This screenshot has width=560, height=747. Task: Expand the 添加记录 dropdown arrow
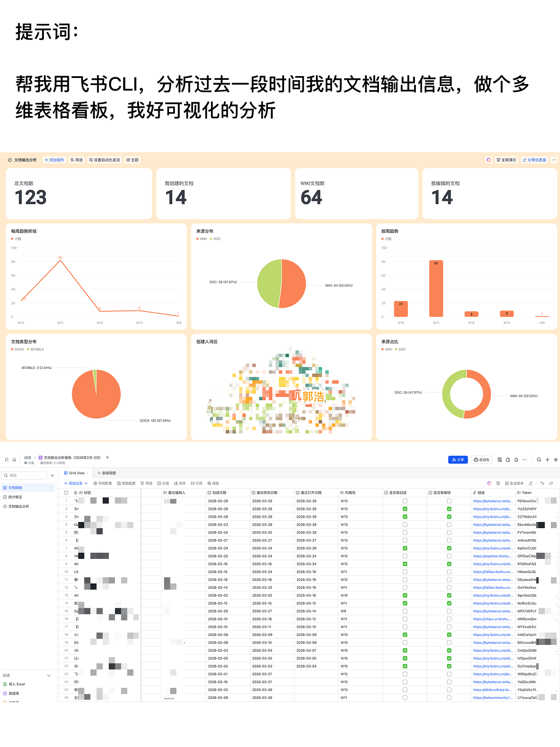pyautogui.click(x=86, y=484)
